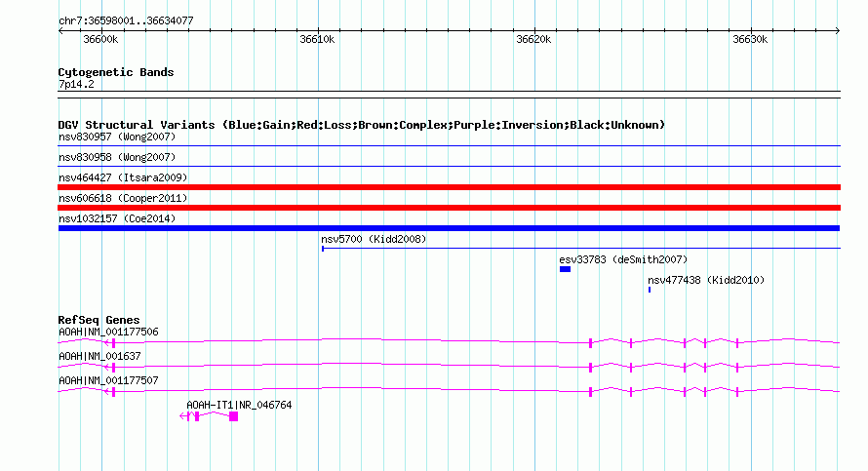Click the left arrow of the ruler
The width and height of the screenshot is (868, 471).
(x=60, y=31)
